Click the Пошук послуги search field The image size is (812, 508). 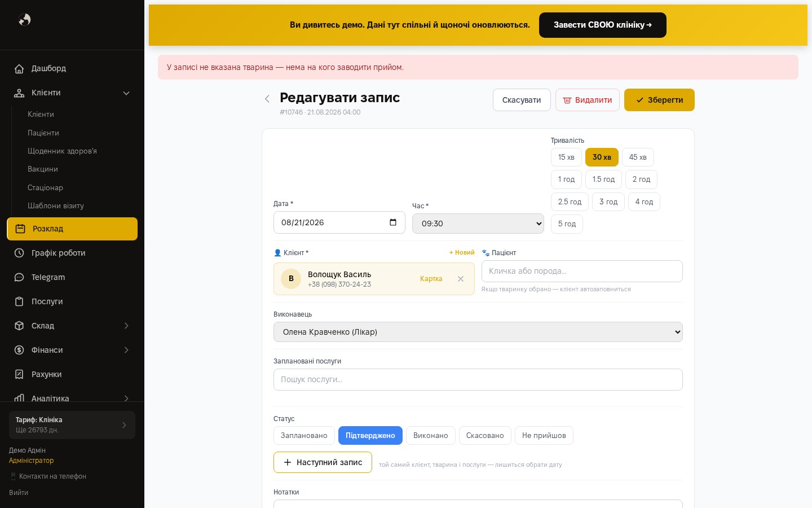tap(478, 379)
